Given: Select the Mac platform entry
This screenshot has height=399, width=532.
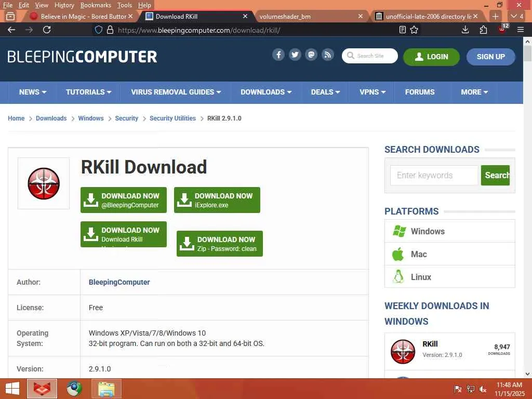Looking at the screenshot, I should click(x=449, y=254).
